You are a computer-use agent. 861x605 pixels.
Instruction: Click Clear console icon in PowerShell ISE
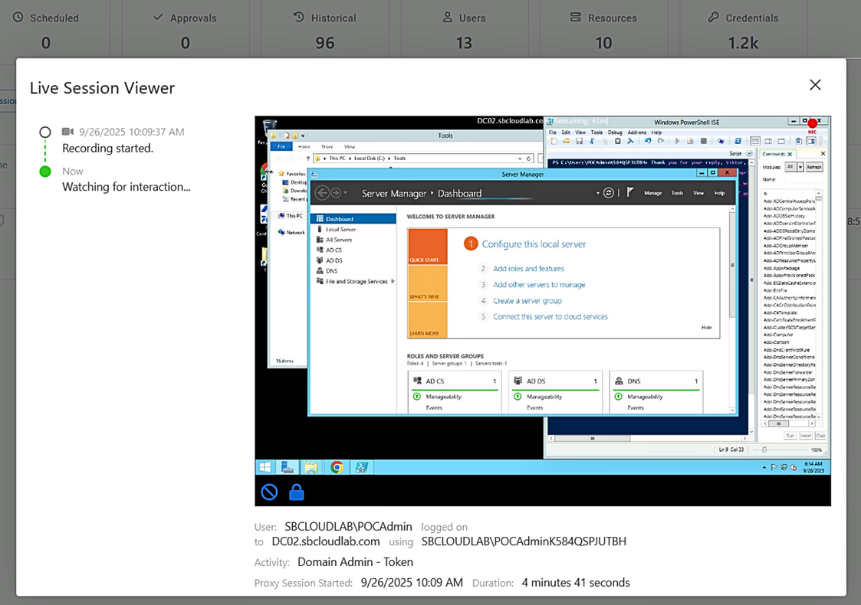point(630,141)
